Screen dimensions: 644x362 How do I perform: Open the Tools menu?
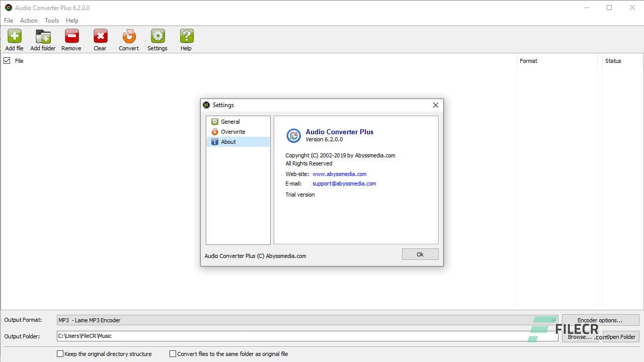[51, 21]
